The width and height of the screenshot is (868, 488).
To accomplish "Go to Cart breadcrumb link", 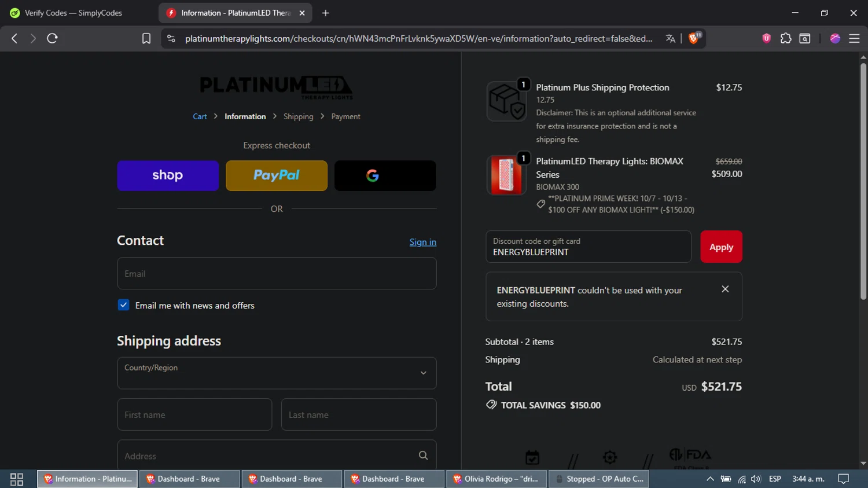I will coord(200,116).
